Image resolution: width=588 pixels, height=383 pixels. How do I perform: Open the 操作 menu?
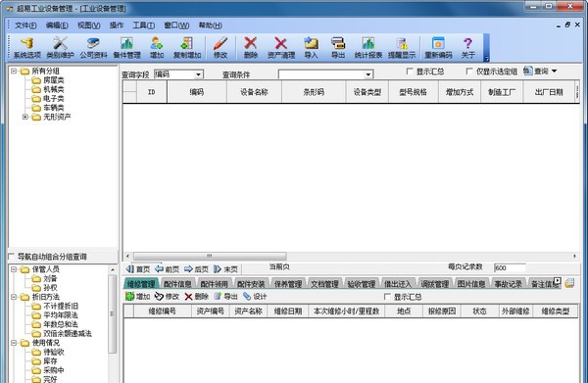coord(117,25)
